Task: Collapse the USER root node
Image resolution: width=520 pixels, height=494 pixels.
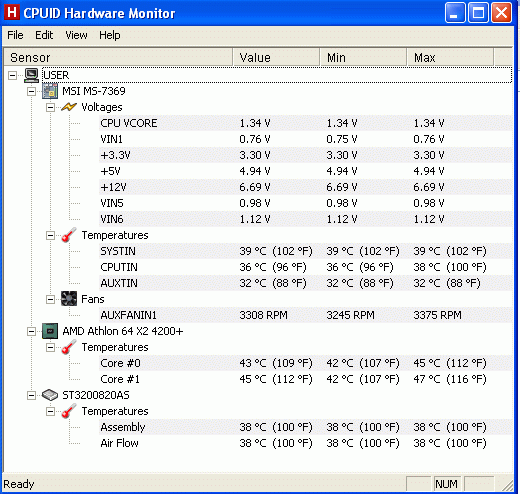Action: click(x=12, y=75)
